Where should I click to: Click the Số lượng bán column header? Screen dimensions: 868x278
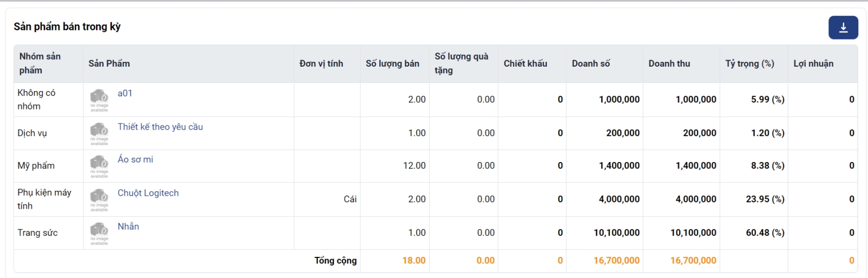pyautogui.click(x=392, y=63)
